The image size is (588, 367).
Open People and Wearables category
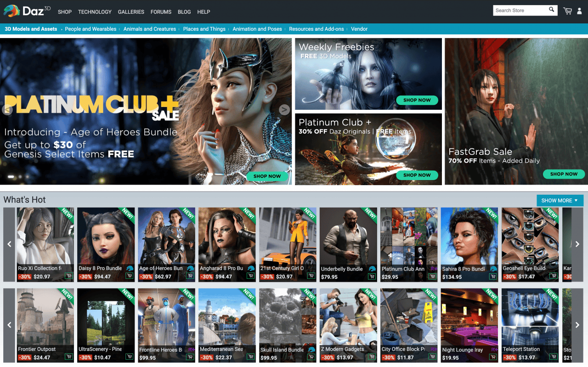(90, 29)
